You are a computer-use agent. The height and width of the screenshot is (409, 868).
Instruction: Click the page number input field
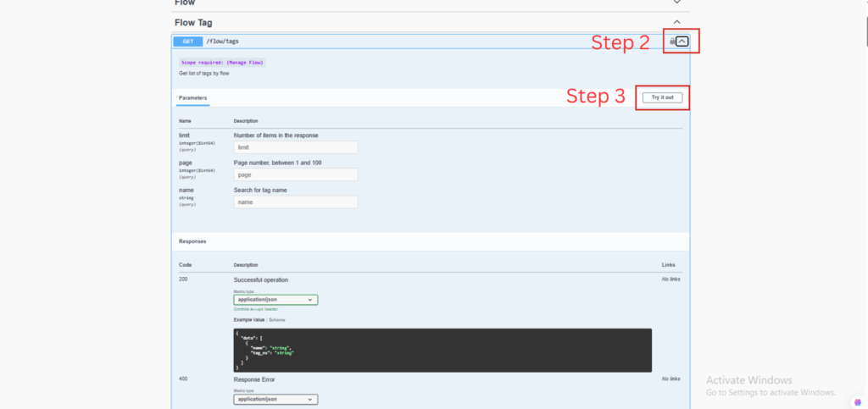(x=295, y=174)
